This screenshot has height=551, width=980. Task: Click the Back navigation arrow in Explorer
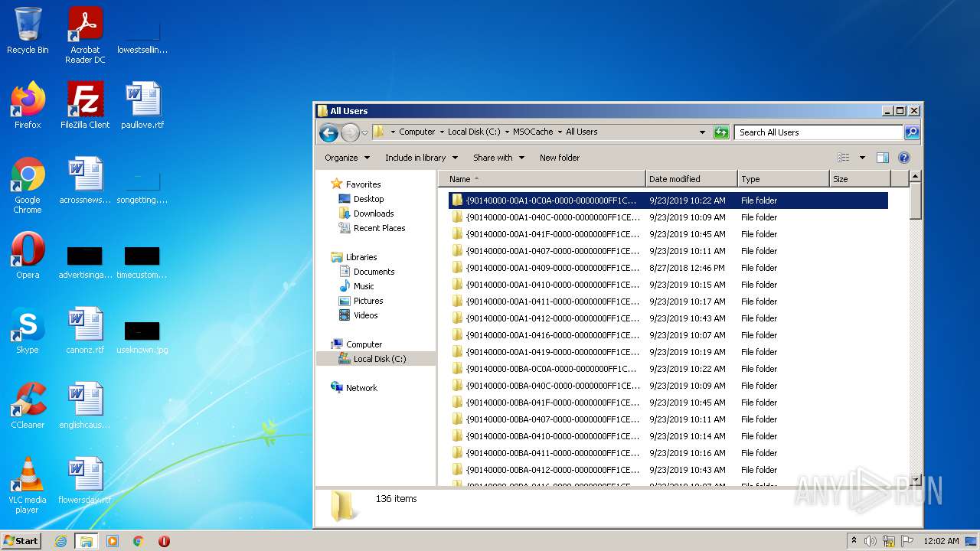[328, 132]
